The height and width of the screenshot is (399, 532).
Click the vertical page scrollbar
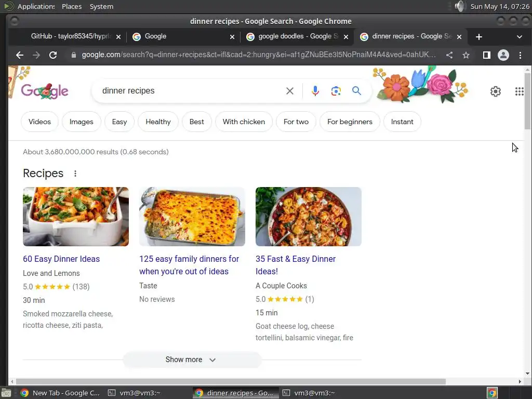tap(527, 102)
